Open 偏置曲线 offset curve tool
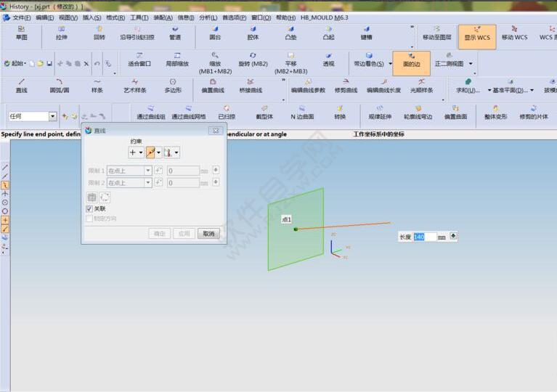Image resolution: width=557 pixels, height=392 pixels. pos(213,86)
